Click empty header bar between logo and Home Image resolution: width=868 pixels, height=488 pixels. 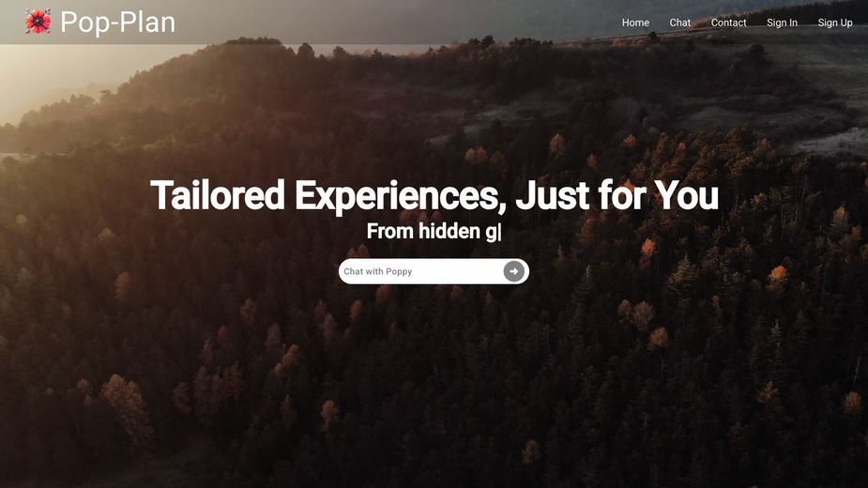(x=399, y=23)
